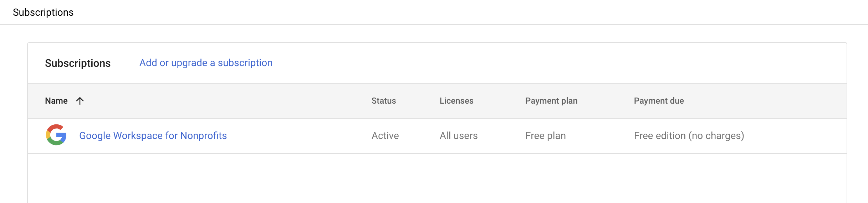Select the Status column header

[x=384, y=101]
